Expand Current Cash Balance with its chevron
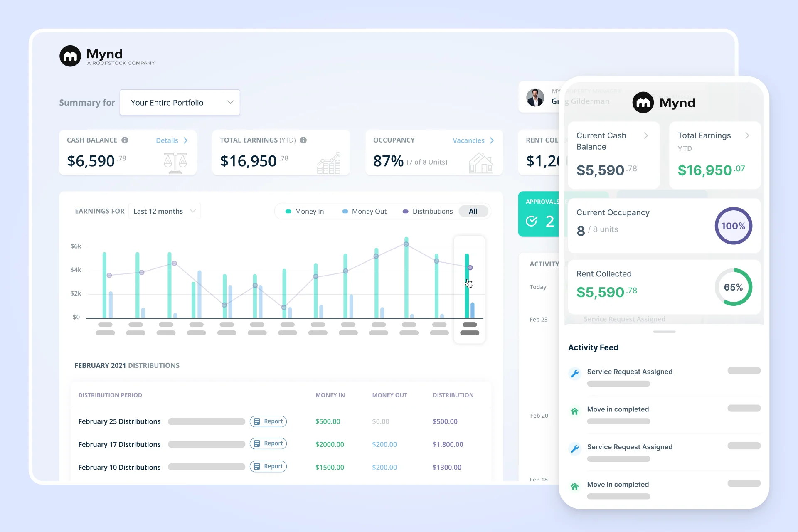This screenshot has width=798, height=532. click(646, 135)
